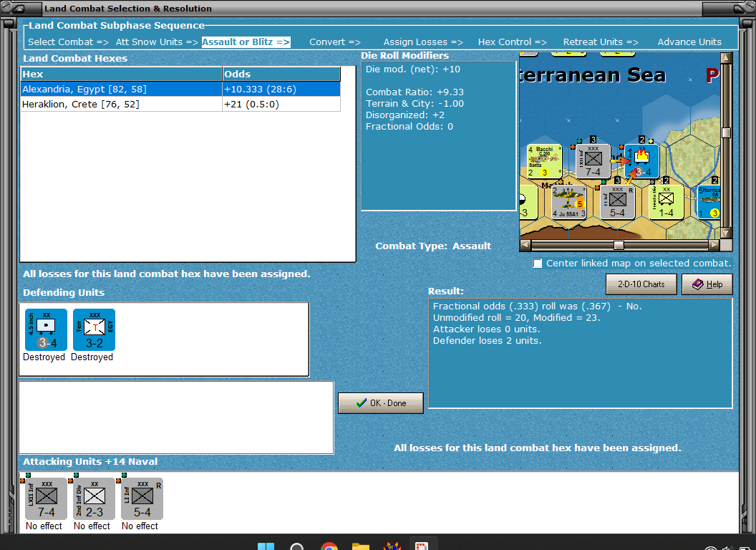Image resolution: width=756 pixels, height=550 pixels.
Task: Open the red-and-white app in taskbar
Action: 422,546
